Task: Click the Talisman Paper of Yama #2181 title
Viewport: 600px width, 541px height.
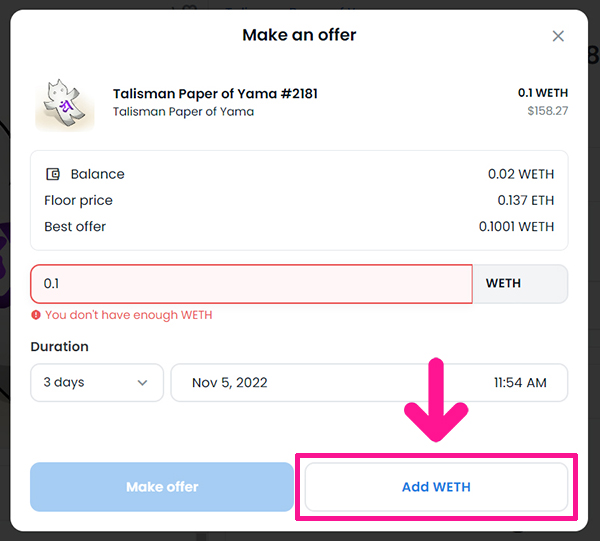Action: tap(215, 93)
